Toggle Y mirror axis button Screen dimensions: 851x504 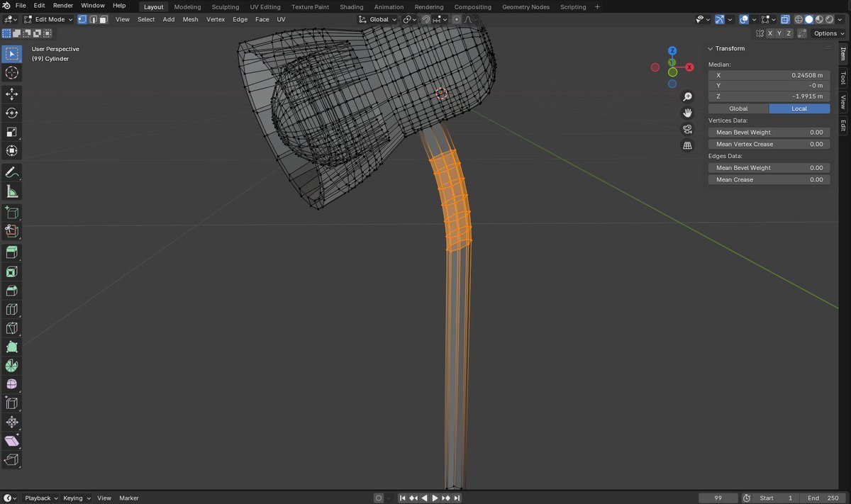[x=779, y=33]
